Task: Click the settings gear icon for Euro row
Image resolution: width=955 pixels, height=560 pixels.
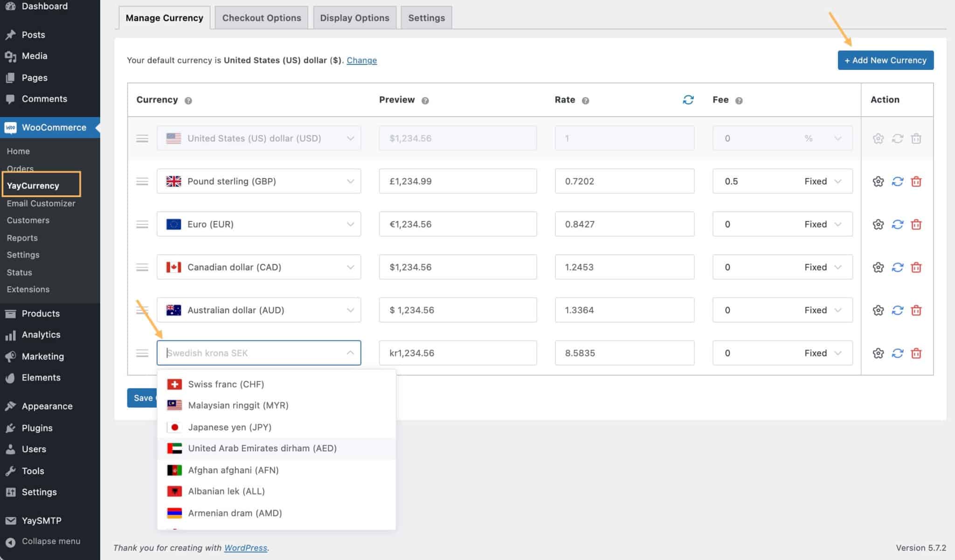Action: [879, 224]
